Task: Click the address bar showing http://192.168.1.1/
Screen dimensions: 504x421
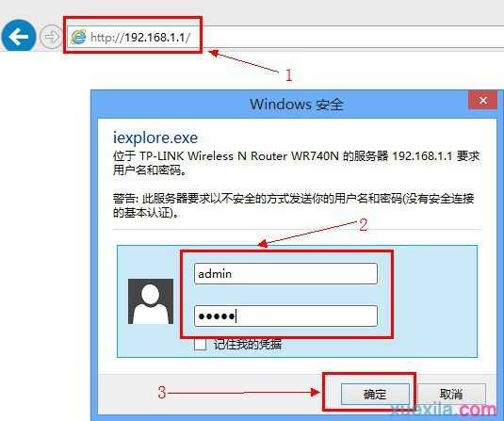Action: tap(286, 37)
